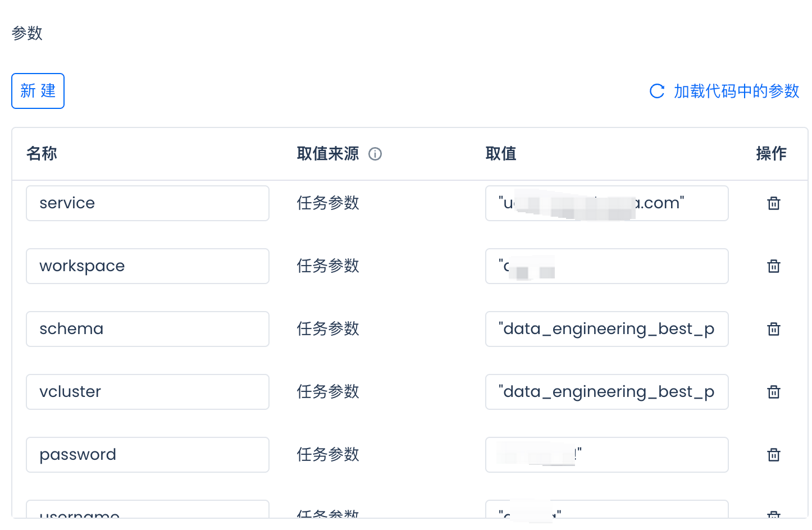The image size is (812, 530).
Task: Click trash icon for vcluster parameter
Action: (x=773, y=392)
